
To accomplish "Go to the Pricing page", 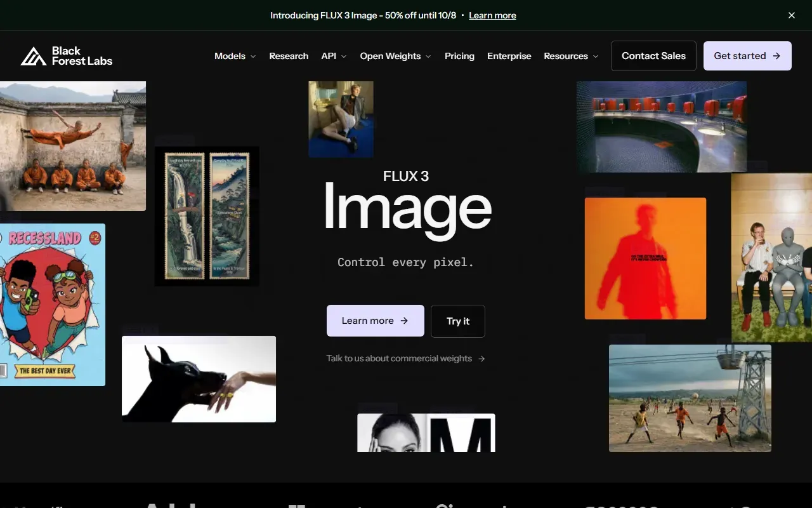I will tap(459, 56).
